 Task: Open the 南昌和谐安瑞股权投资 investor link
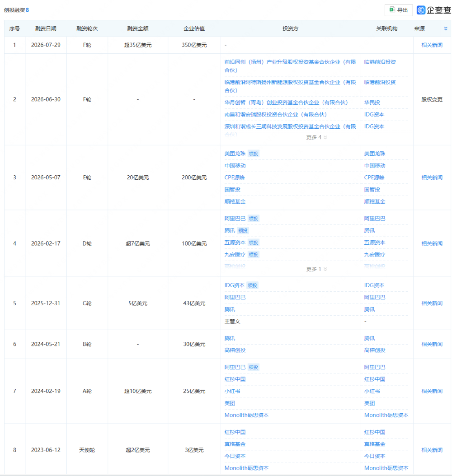(x=276, y=114)
